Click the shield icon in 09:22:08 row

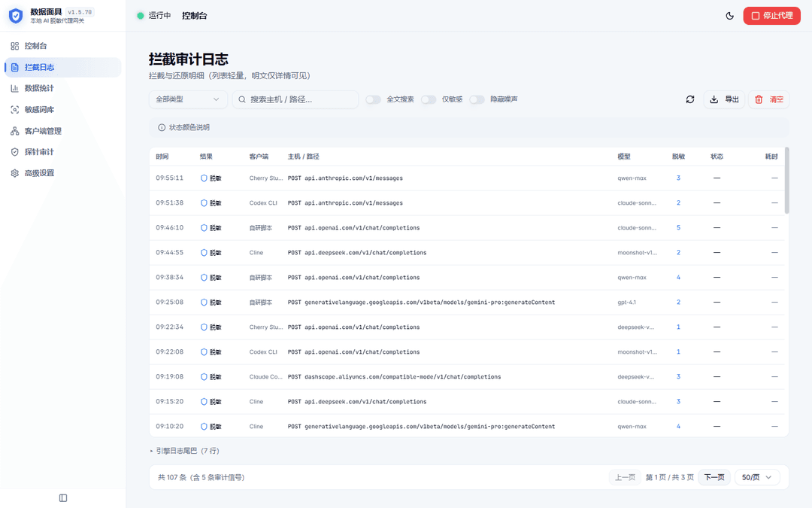click(204, 352)
